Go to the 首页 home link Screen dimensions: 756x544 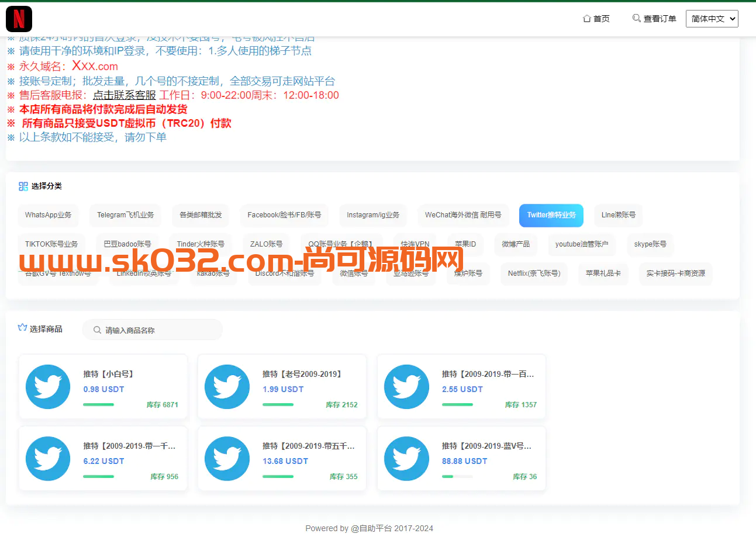(596, 19)
